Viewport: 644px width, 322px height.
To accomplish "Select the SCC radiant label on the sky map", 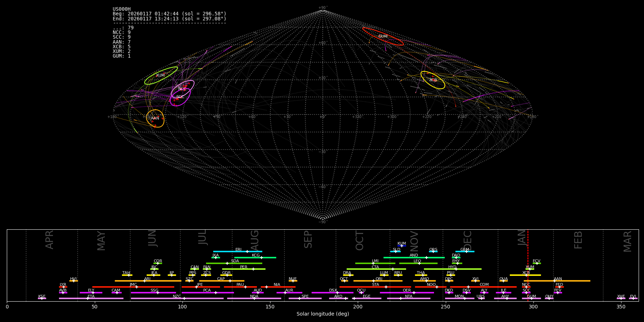I will click(x=180, y=97).
